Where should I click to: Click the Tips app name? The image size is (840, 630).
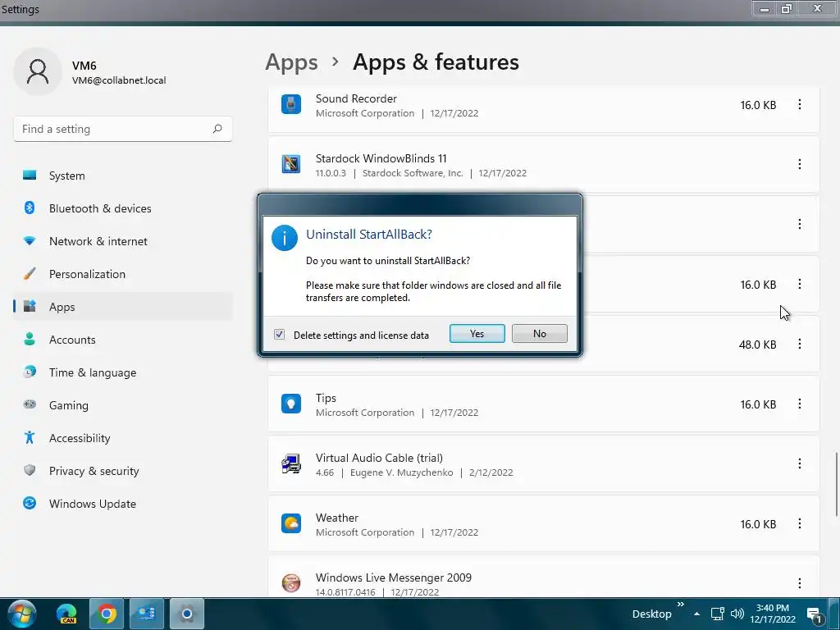coord(326,398)
